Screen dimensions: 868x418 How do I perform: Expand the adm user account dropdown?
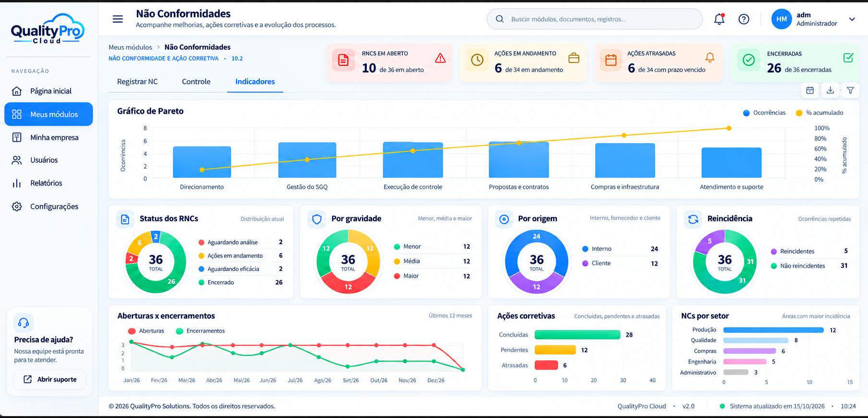852,19
